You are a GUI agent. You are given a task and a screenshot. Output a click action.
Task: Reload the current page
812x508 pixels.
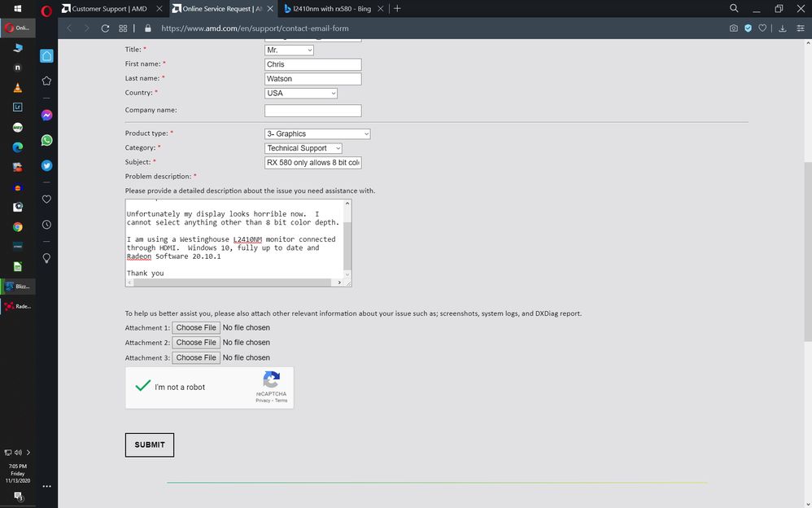click(105, 28)
